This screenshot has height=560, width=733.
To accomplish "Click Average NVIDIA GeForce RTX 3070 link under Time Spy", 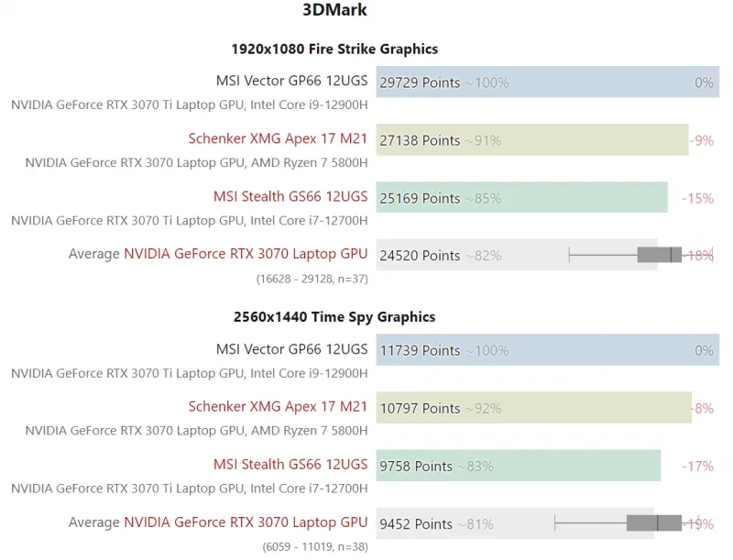I will coord(246,522).
